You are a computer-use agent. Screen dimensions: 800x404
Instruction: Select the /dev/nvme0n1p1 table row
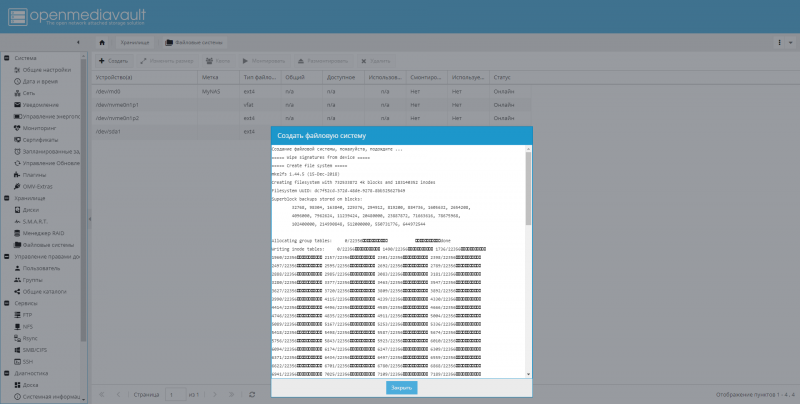[311, 105]
